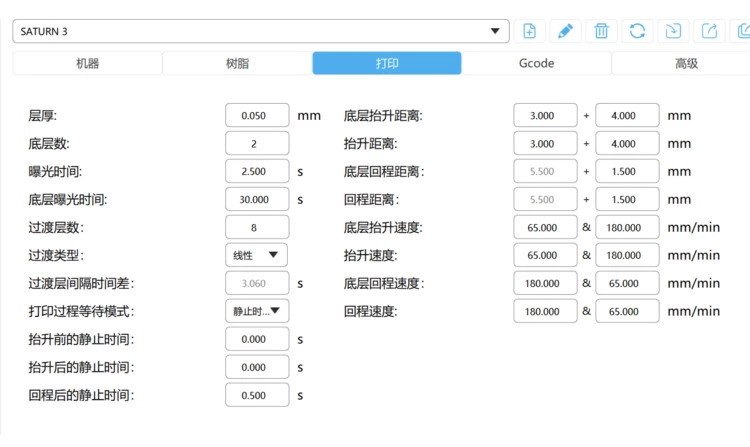Click the import profile icon
The image size is (750, 447).
point(674,31)
